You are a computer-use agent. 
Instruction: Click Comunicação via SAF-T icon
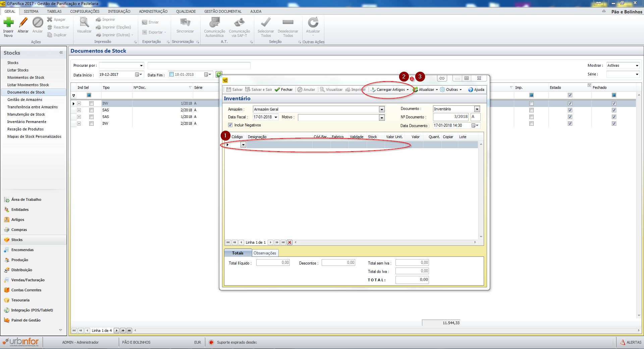click(x=239, y=23)
